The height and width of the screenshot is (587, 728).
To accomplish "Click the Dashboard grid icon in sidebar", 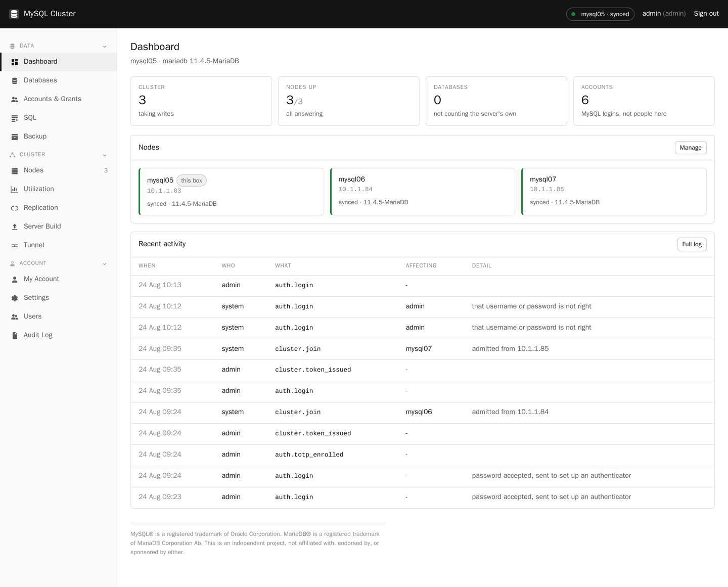I will click(15, 62).
